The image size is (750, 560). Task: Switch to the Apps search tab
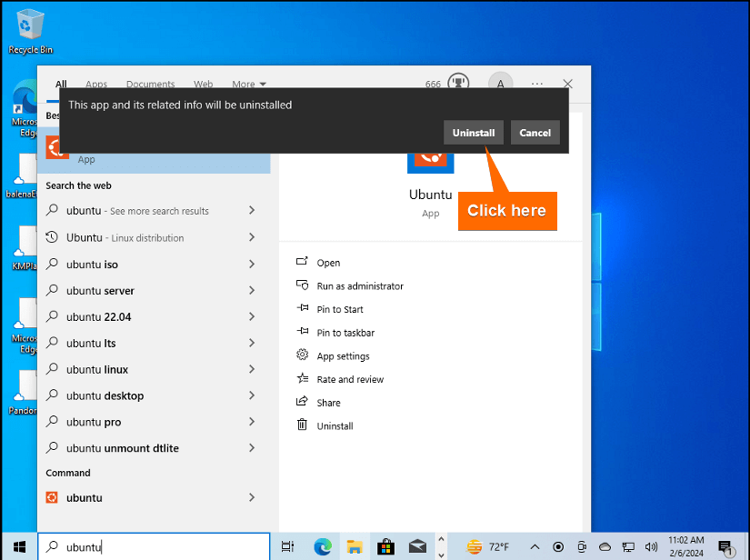pyautogui.click(x=96, y=84)
